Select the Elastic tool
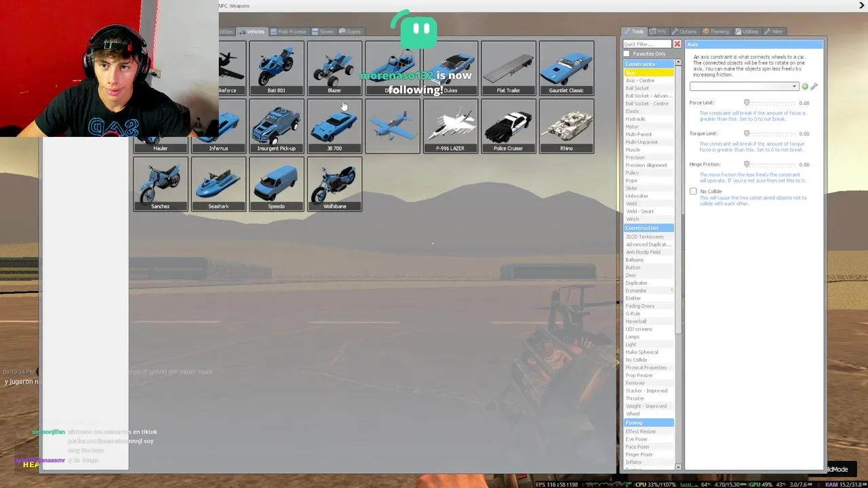Screen dimensions: 868x488 click(648, 111)
